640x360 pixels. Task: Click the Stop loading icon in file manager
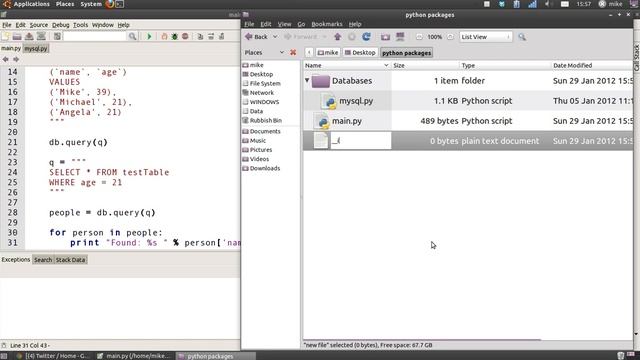pyautogui.click(x=351, y=37)
